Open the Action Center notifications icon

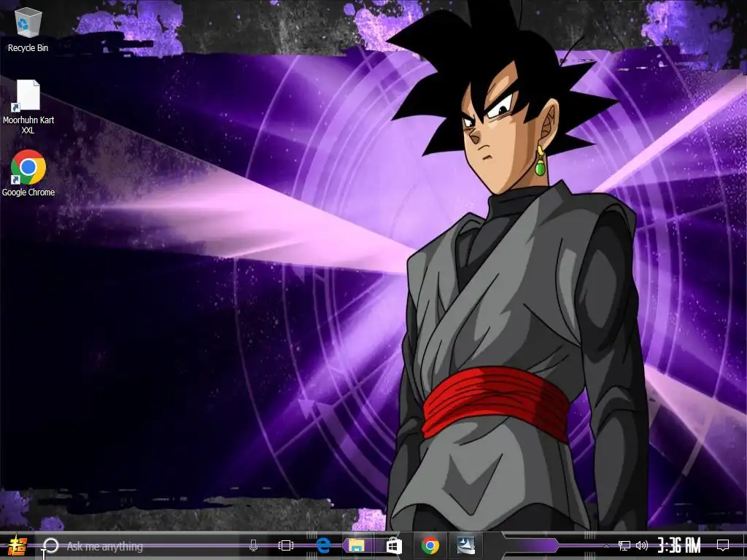point(723,545)
